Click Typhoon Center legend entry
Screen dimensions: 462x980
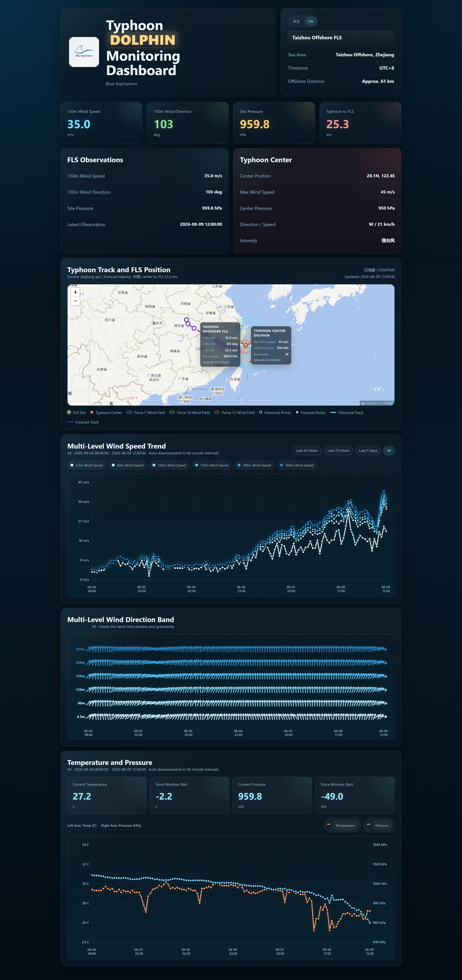[x=106, y=412]
